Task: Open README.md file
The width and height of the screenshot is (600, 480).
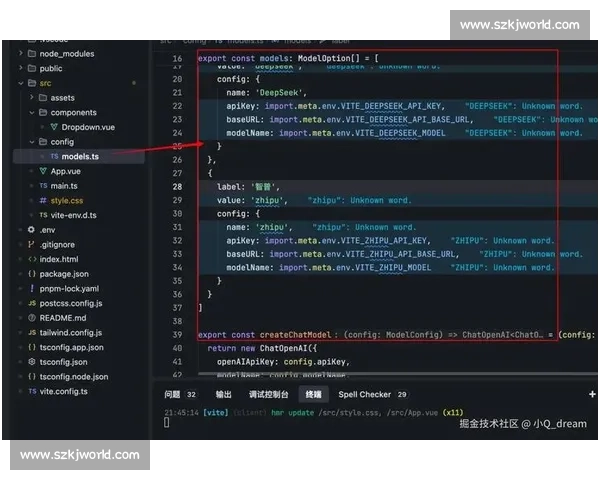Action: pos(63,318)
